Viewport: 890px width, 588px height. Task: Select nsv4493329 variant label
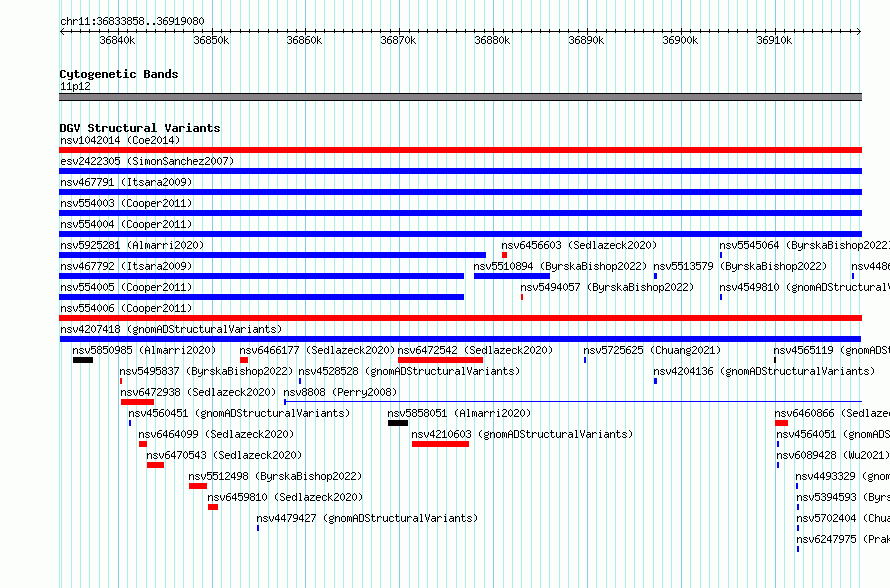[x=842, y=476]
